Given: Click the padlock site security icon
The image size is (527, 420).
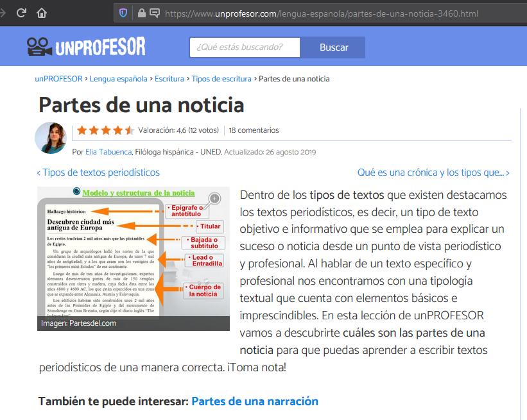Looking at the screenshot, I should pos(140,13).
